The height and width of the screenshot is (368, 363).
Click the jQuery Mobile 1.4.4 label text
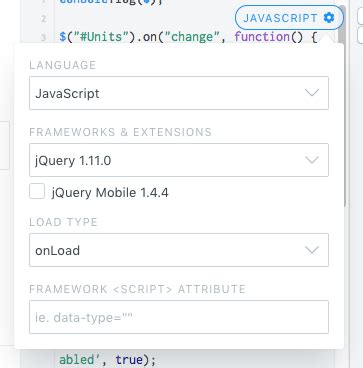tap(110, 193)
